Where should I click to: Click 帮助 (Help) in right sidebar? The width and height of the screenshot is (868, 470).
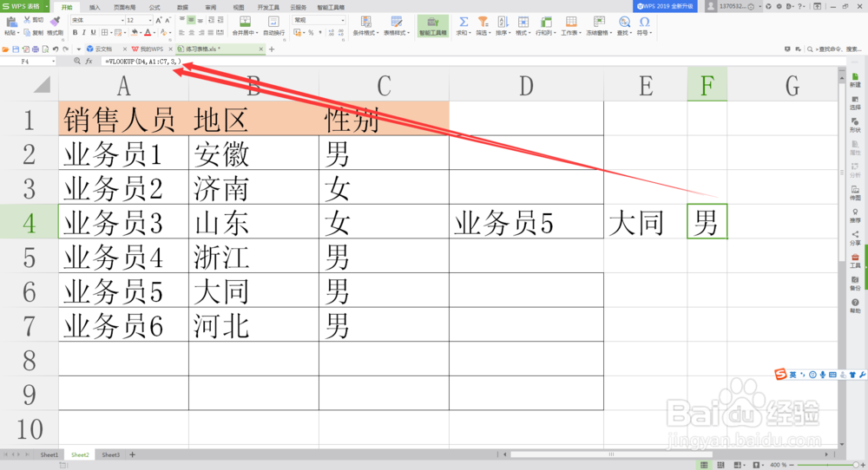point(855,306)
